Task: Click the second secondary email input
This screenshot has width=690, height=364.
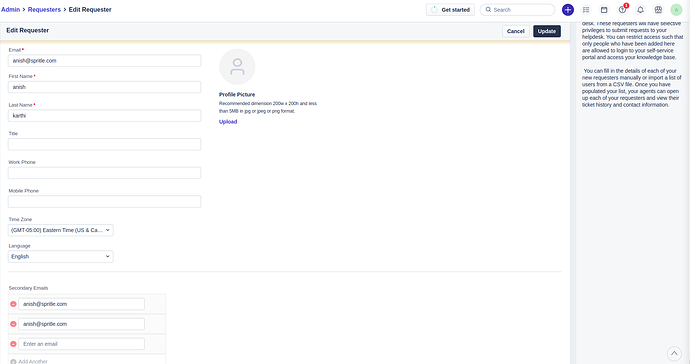Action: tap(81, 324)
